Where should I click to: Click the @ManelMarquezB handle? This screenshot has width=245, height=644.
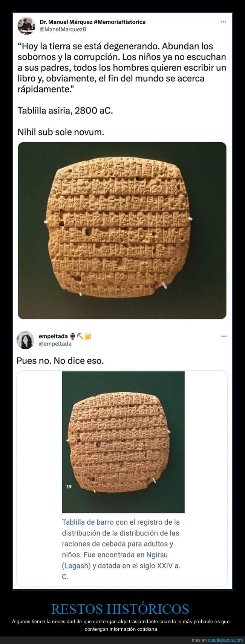pos(63,29)
